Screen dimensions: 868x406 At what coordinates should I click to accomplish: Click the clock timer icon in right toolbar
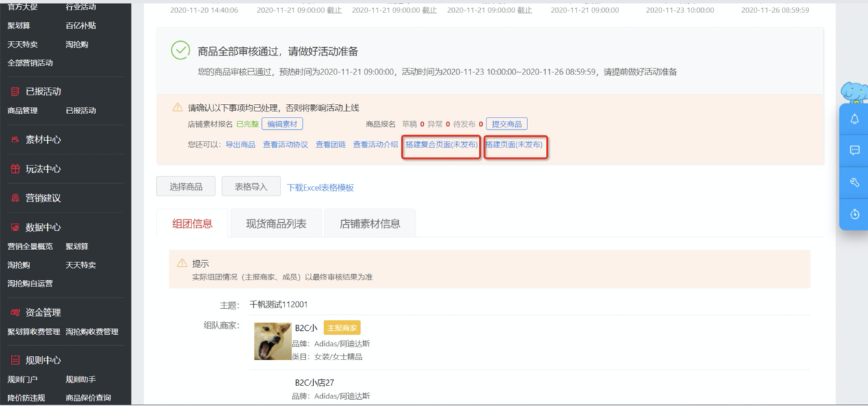coord(854,214)
